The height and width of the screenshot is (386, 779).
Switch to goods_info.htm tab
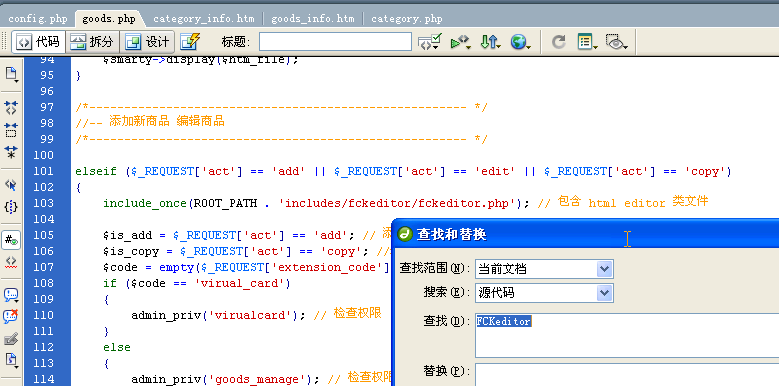(312, 19)
